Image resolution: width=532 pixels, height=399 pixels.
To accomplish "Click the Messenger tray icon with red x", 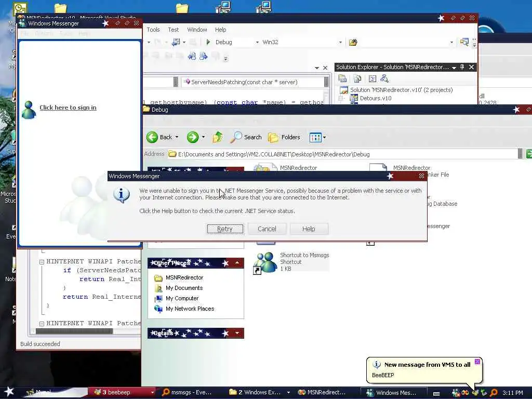I will click(x=456, y=393).
